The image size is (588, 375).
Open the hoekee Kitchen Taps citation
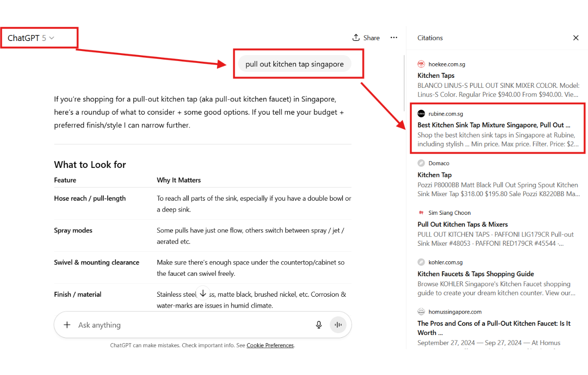pyautogui.click(x=436, y=76)
